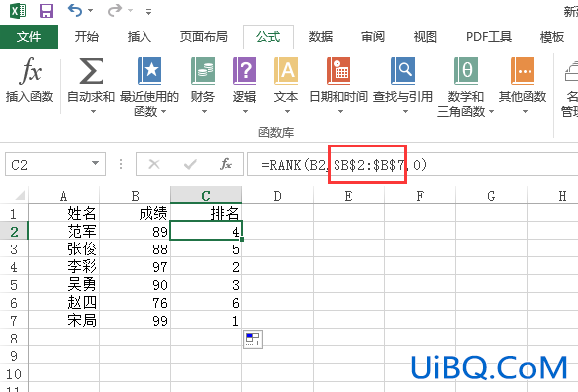Switch to the 插入 tab
578x392 pixels.
pos(140,37)
